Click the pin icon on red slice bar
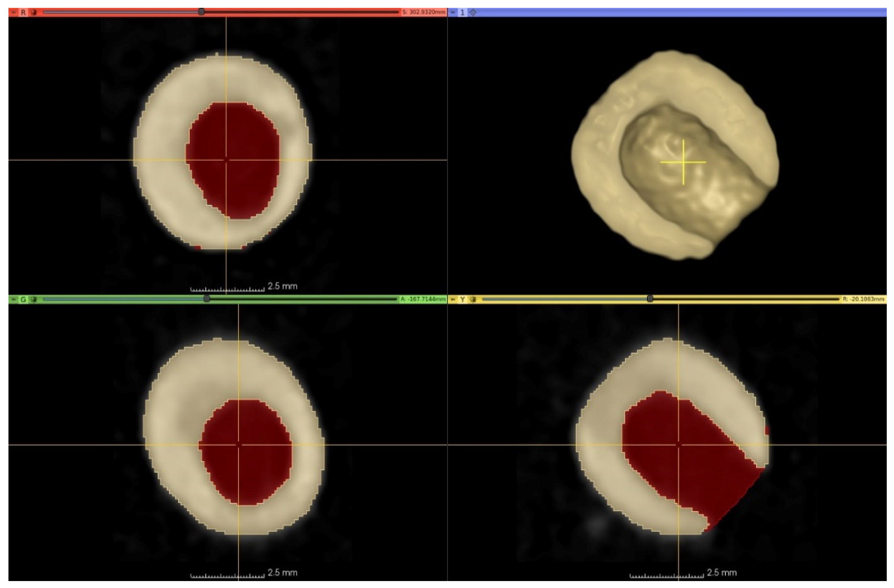 pyautogui.click(x=14, y=12)
